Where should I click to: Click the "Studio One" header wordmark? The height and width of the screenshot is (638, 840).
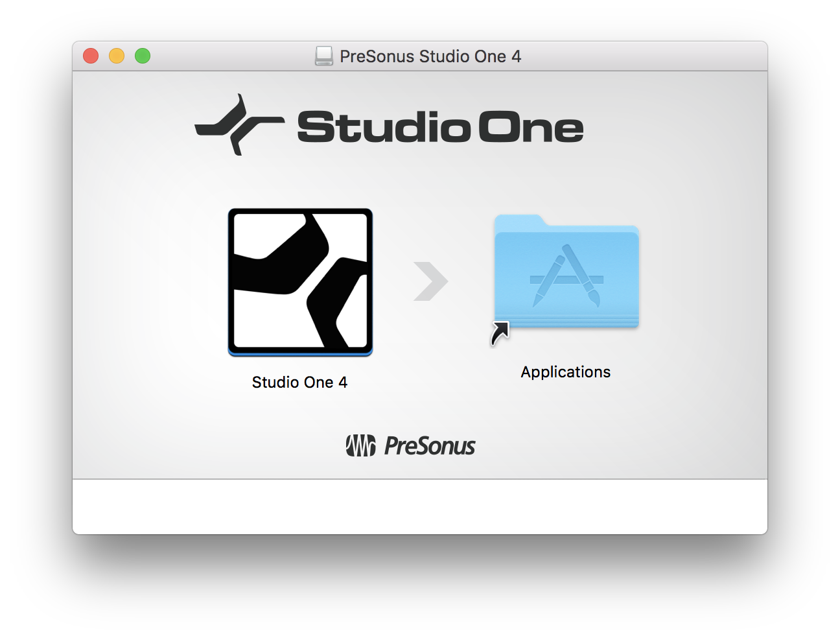click(x=441, y=127)
